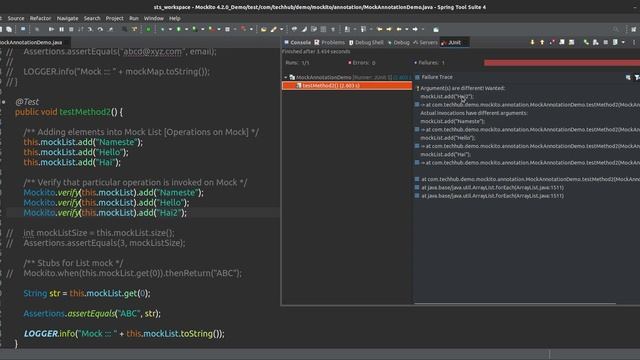640x360 pixels.
Task: Click the pencil/highlighter toolbar icon
Action: [273, 29]
